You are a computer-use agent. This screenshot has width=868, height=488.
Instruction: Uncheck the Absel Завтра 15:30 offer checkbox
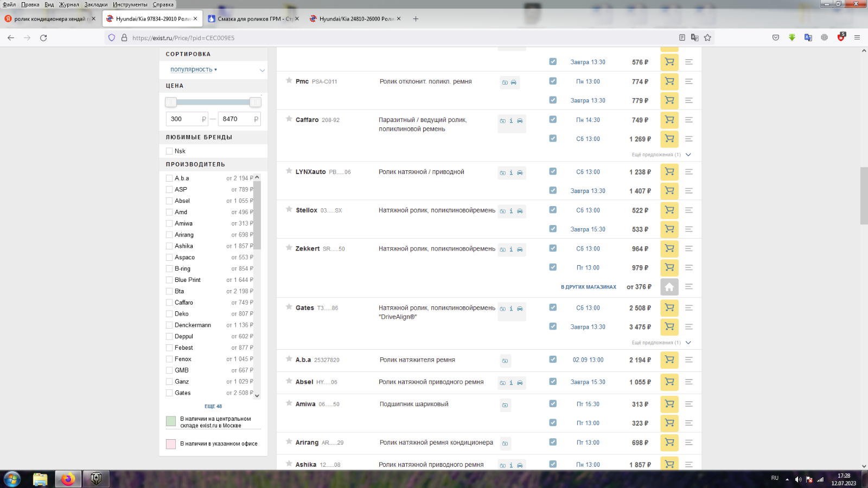tap(553, 382)
